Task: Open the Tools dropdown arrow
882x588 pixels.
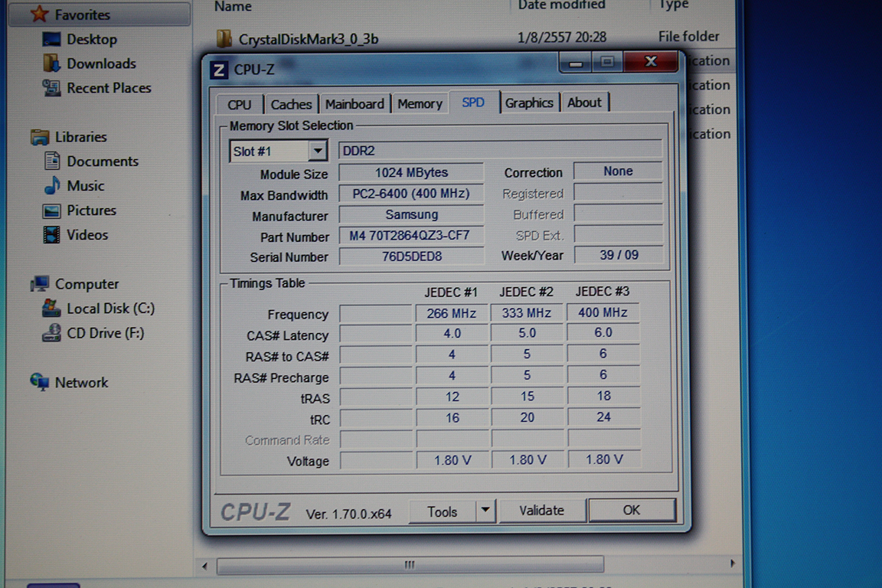Action: coord(485,511)
